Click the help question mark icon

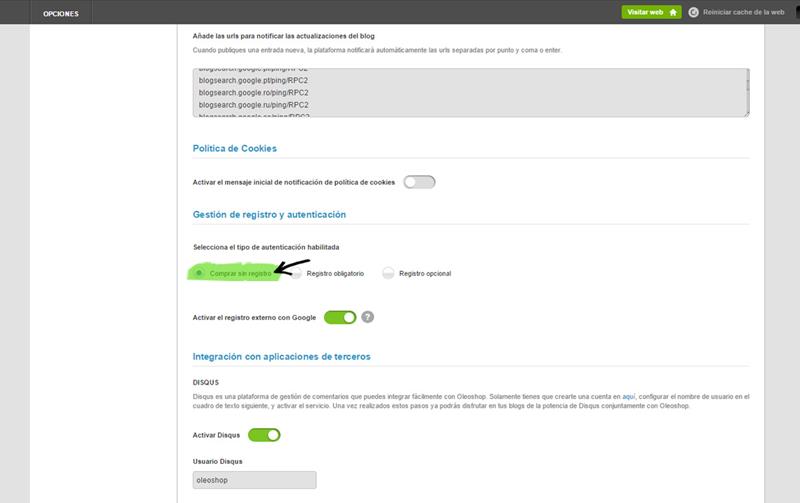tap(368, 317)
